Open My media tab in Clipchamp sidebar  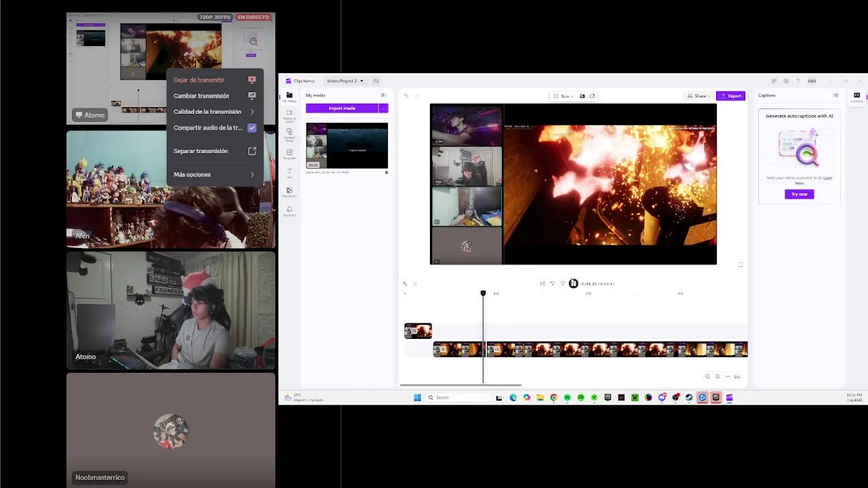tap(290, 98)
